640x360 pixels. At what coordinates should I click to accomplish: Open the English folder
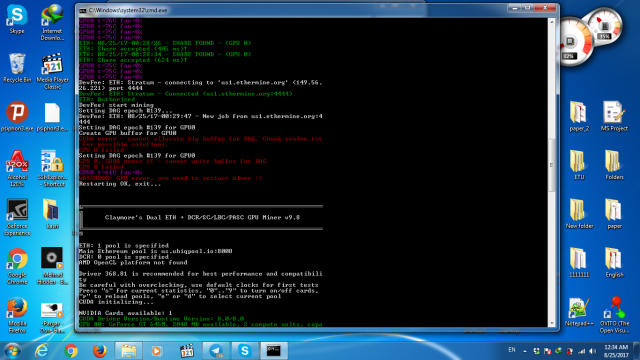tap(614, 263)
